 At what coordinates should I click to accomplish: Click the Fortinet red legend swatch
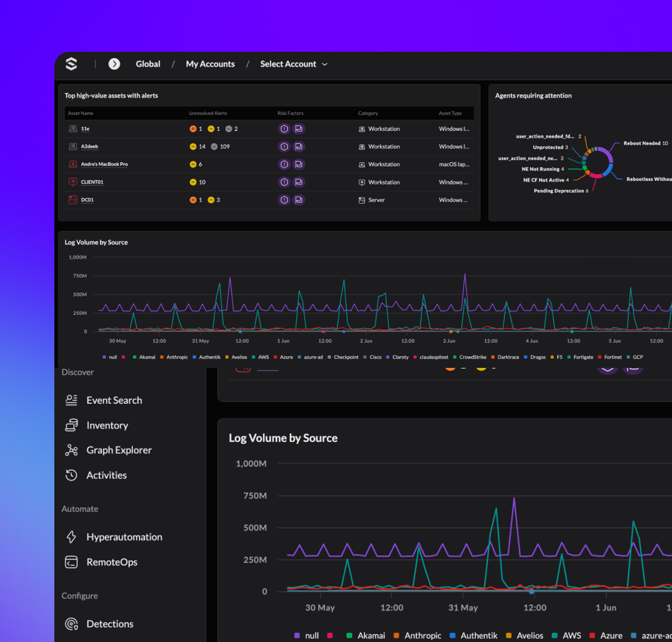(600, 357)
